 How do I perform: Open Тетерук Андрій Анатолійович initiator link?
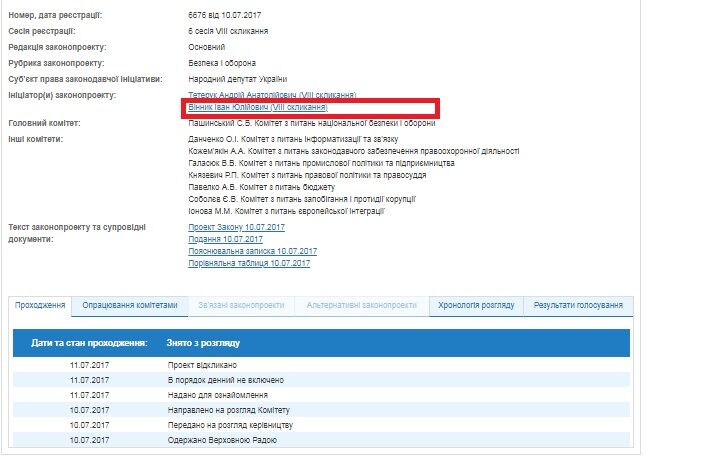click(x=272, y=94)
